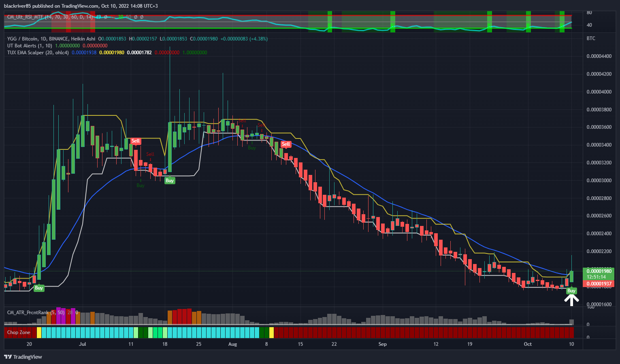The height and width of the screenshot is (364, 620).
Task: Click the 0.00004400 price axis label
Action: [599, 56]
